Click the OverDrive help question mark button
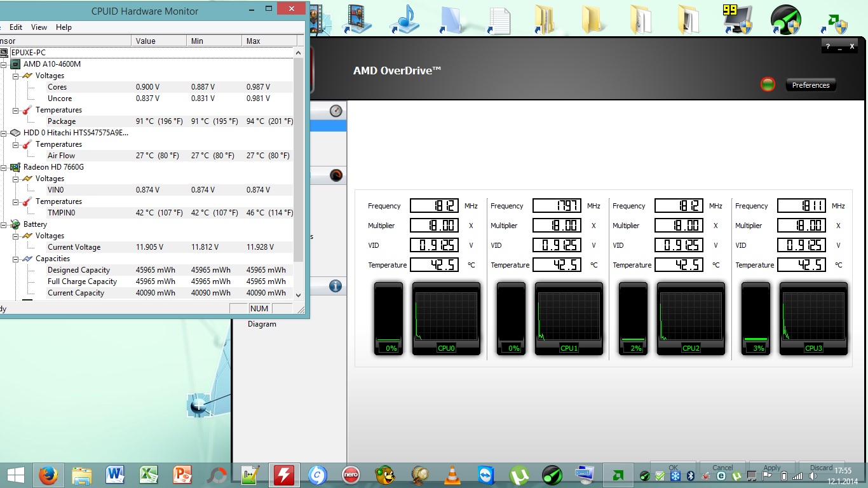Screen dimensions: 868x488 point(827,46)
